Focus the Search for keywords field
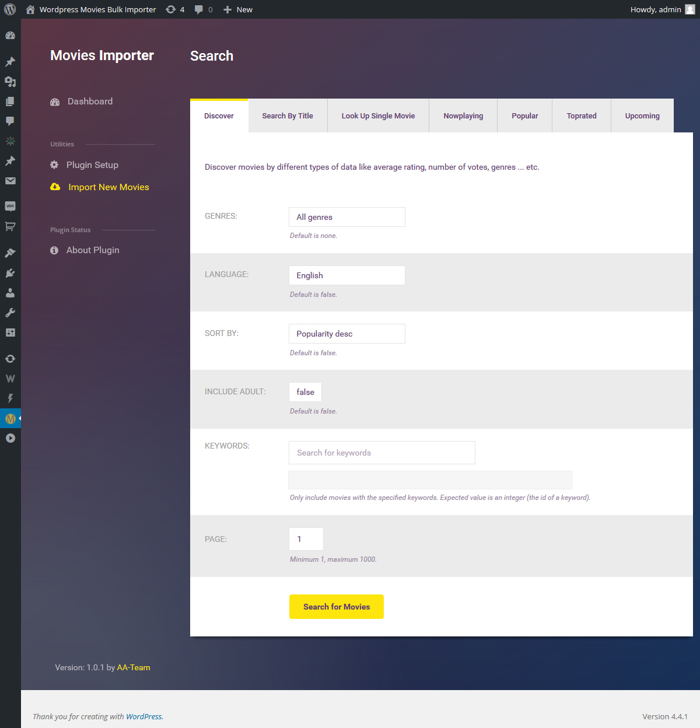Screen dimensions: 700x728 [382, 453]
